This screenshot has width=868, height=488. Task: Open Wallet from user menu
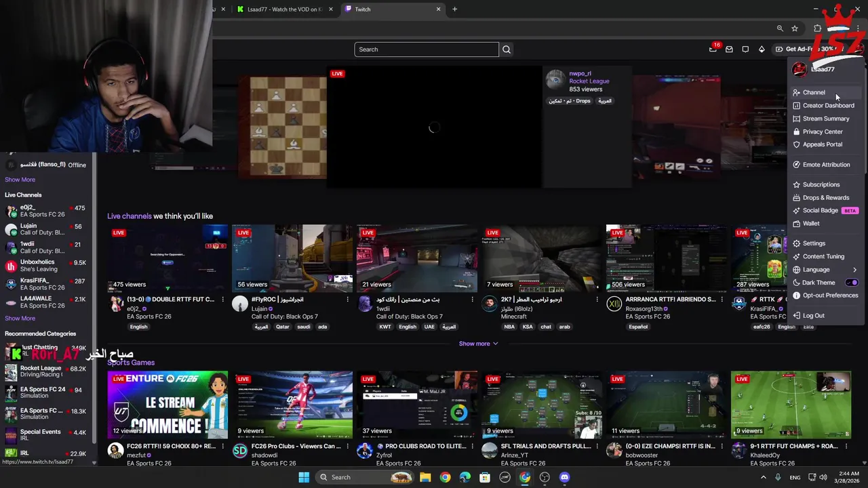pyautogui.click(x=827, y=224)
